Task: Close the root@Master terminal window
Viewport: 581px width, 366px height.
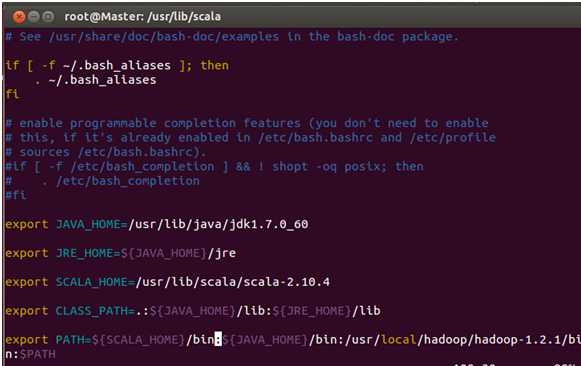Action: pyautogui.click(x=19, y=17)
